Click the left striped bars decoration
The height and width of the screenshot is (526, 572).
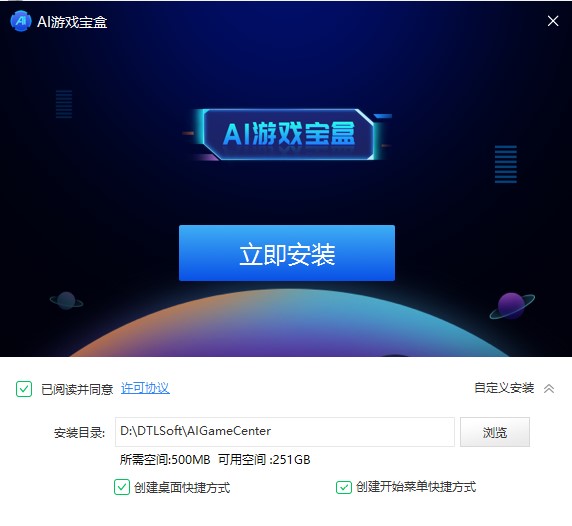tap(64, 104)
